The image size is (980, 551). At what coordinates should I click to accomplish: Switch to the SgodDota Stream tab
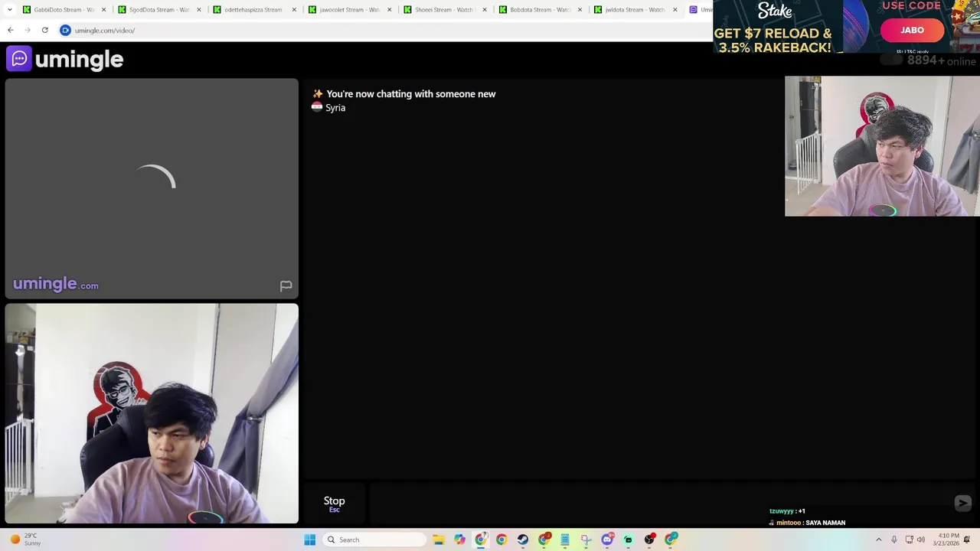tap(160, 10)
